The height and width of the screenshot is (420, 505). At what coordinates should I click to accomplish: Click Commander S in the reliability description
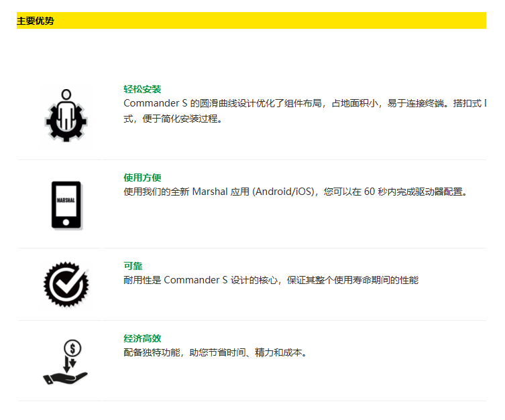tap(196, 280)
